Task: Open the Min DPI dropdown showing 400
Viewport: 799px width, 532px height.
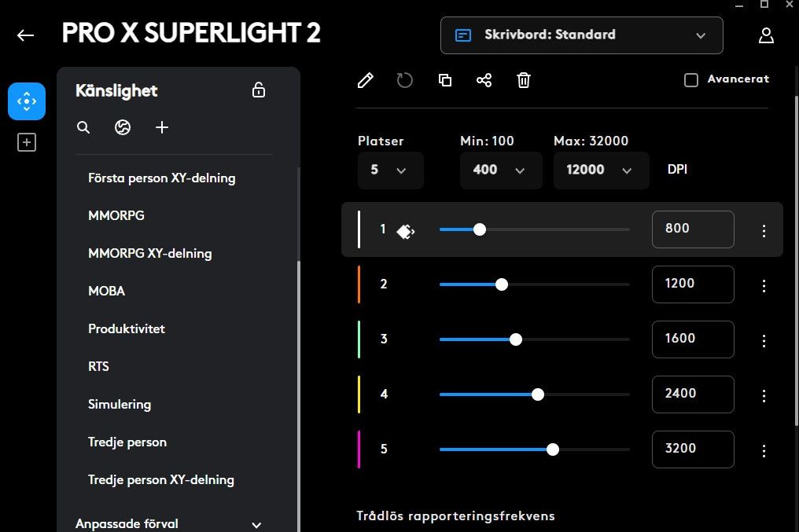Action: point(501,170)
